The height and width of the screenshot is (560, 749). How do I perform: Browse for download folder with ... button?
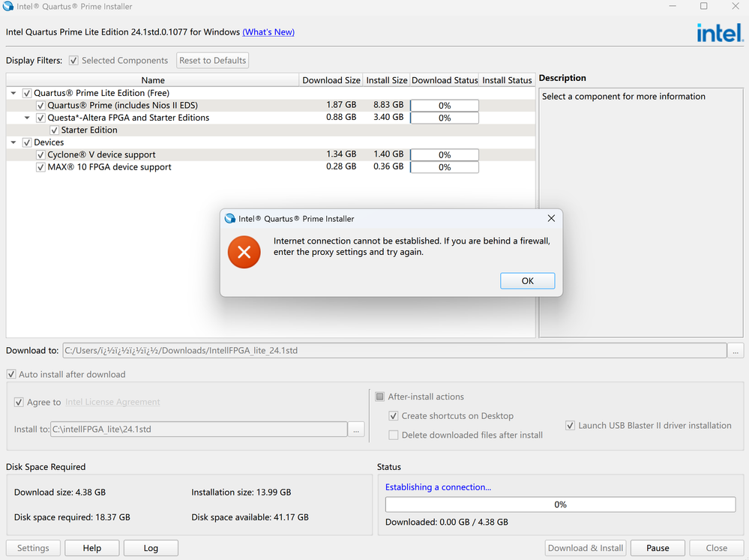pos(736,350)
